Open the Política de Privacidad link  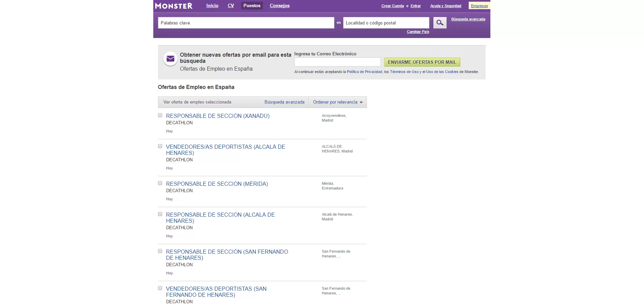tap(365, 72)
